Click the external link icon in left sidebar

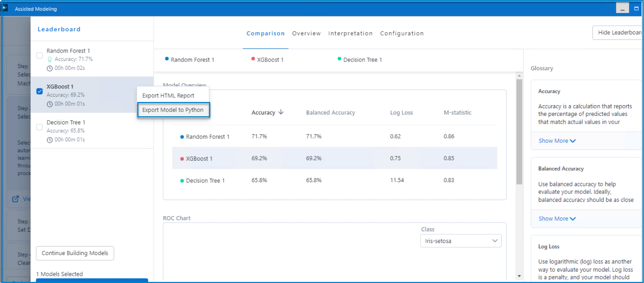tap(15, 199)
